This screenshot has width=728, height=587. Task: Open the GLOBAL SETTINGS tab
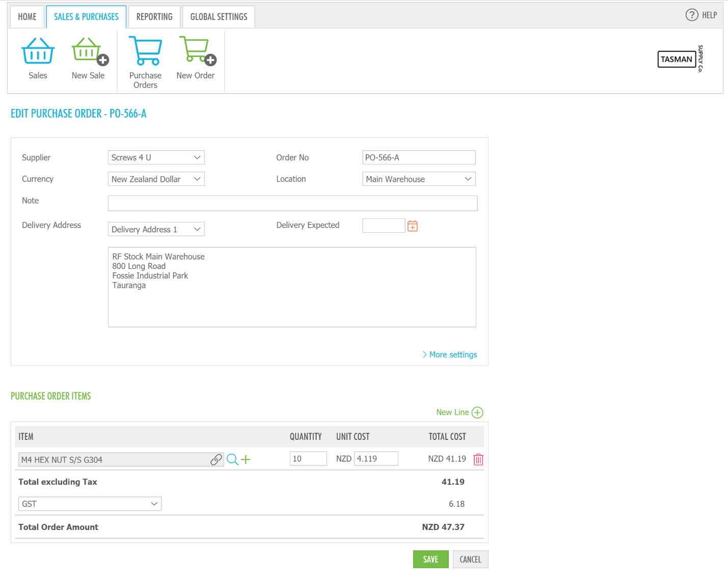(218, 16)
